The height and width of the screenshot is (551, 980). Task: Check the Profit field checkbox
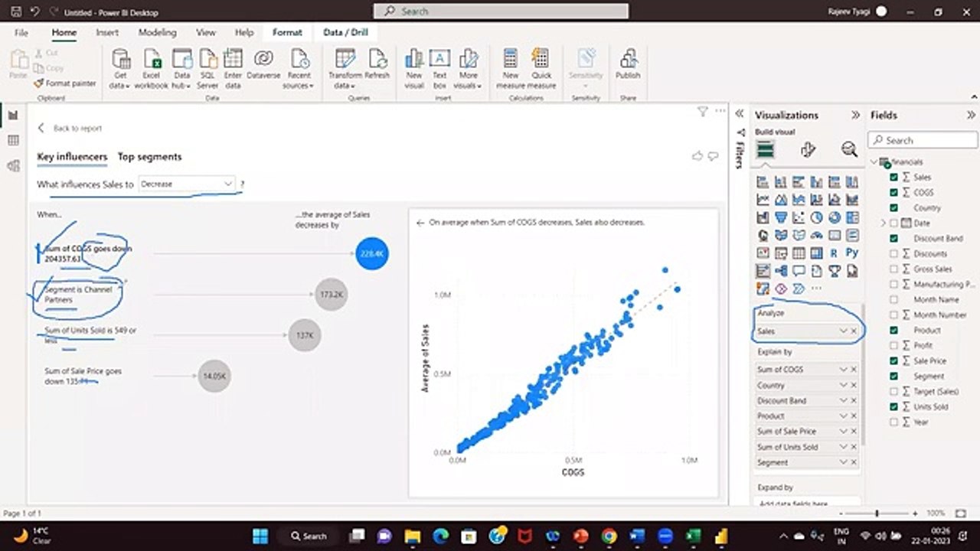[893, 345]
